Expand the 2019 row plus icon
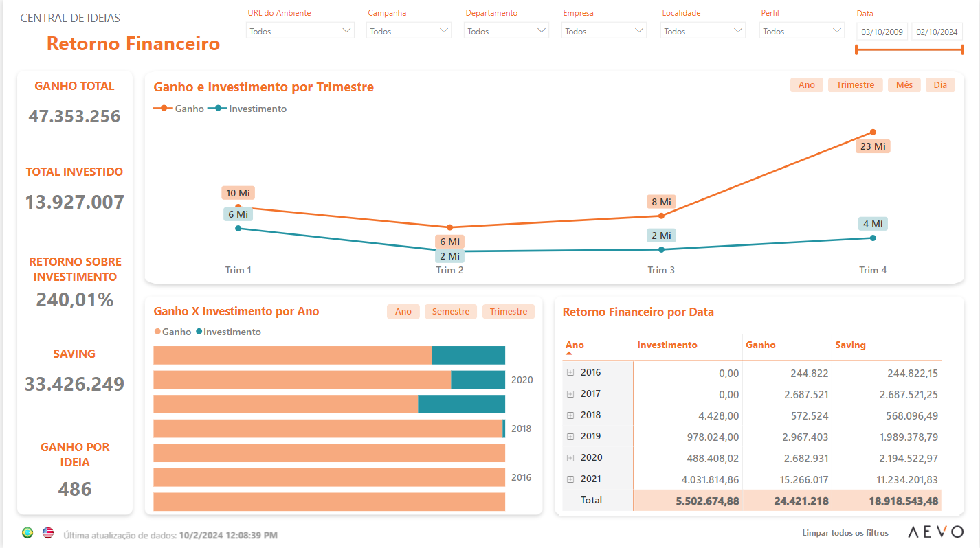This screenshot has height=548, width=980. coord(570,436)
